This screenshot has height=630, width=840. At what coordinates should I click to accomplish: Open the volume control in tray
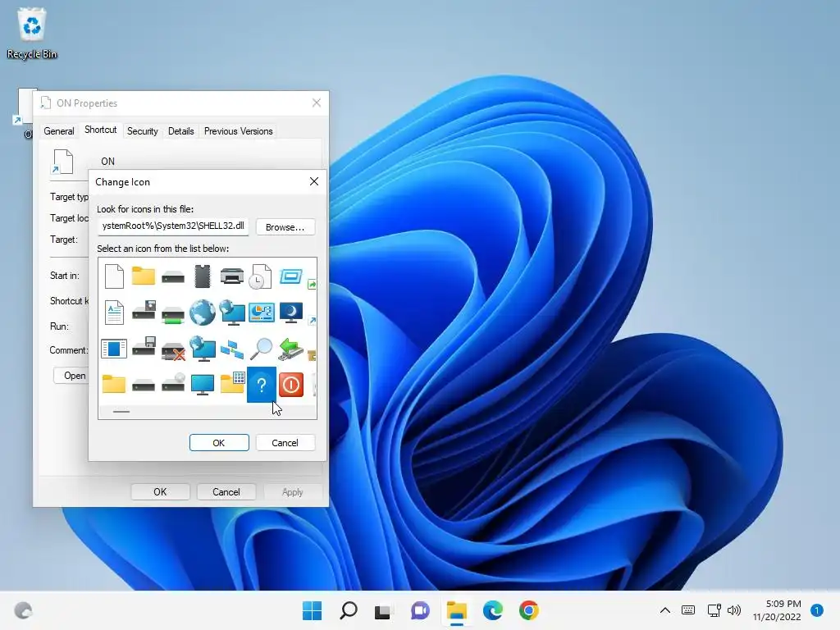tap(734, 610)
